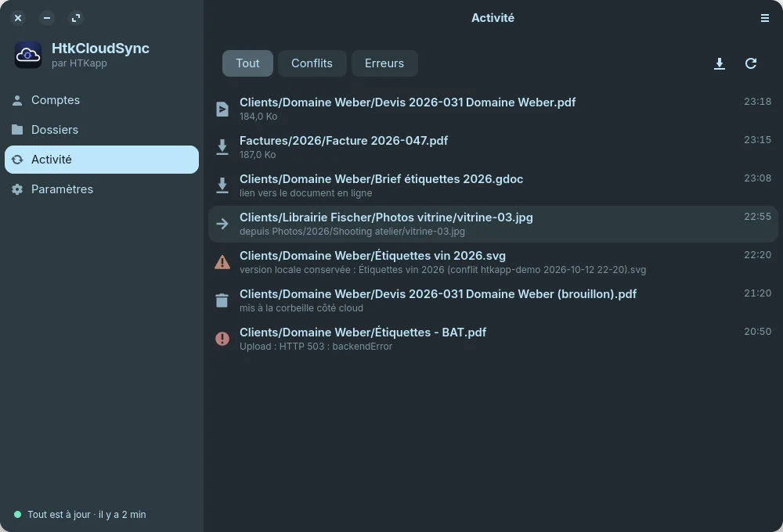Viewport: 783px width, 532px height.
Task: Click red error icon beside Étiquettes - BAT.pdf
Action: (222, 339)
